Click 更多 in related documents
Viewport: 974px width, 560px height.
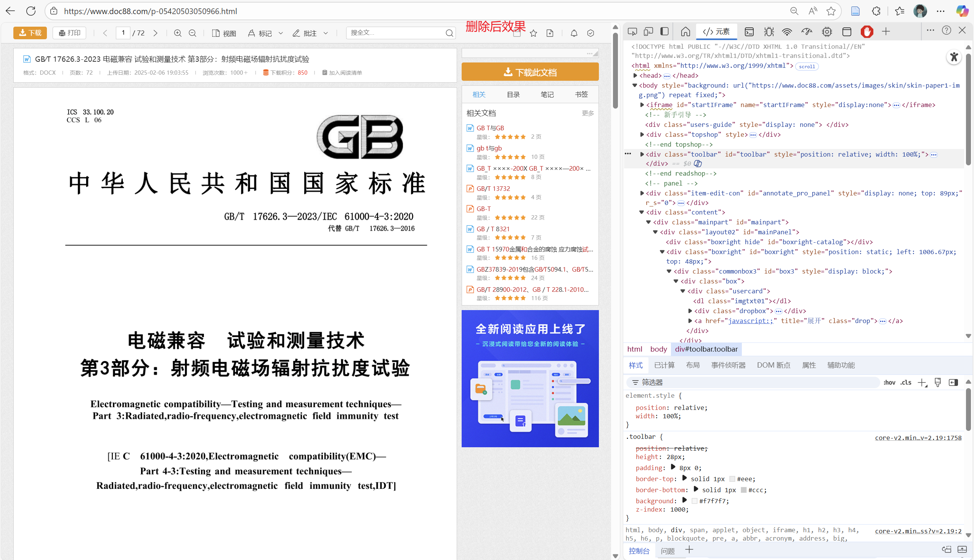587,113
